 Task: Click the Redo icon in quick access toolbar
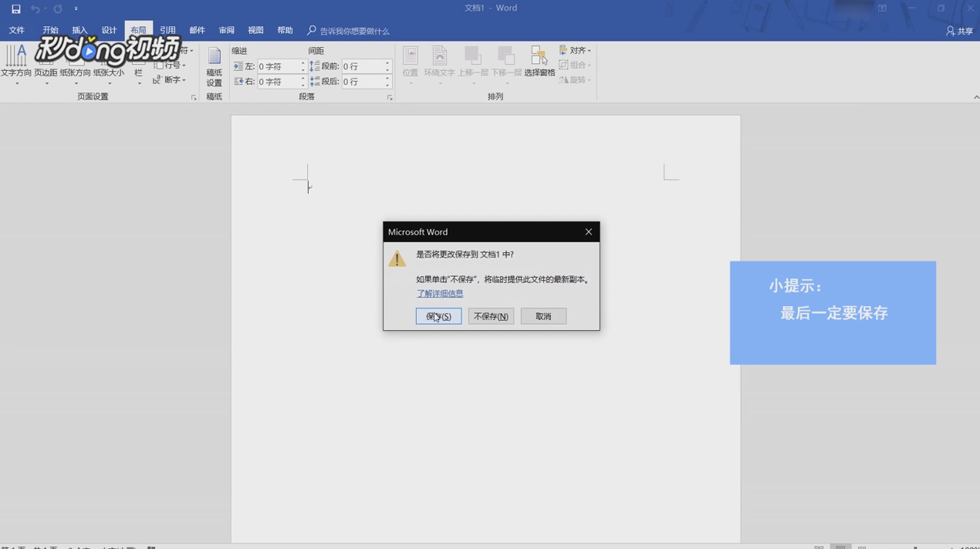pyautogui.click(x=58, y=8)
